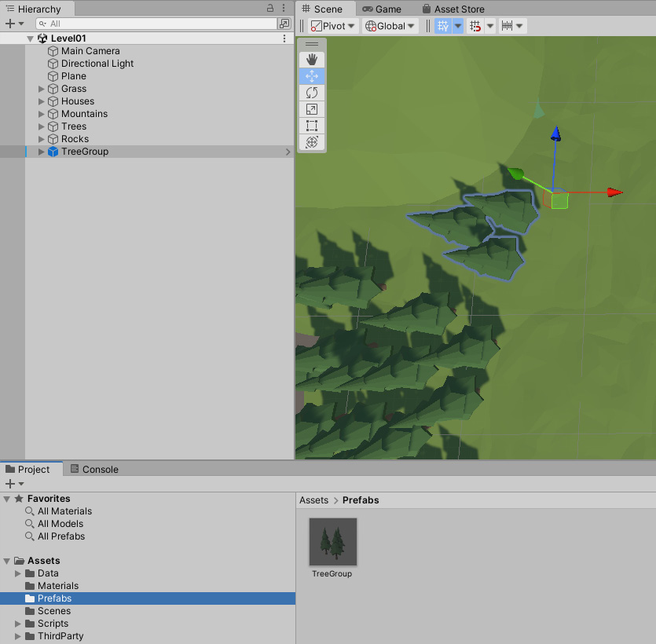Click the Hierarchy panel lock icon
This screenshot has height=644, width=656.
[x=270, y=8]
